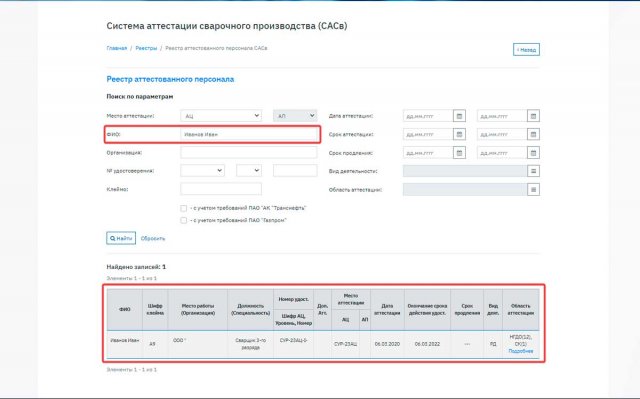The height and width of the screenshot is (399, 640).
Task: Focus the ФИО input field
Action: (249, 134)
